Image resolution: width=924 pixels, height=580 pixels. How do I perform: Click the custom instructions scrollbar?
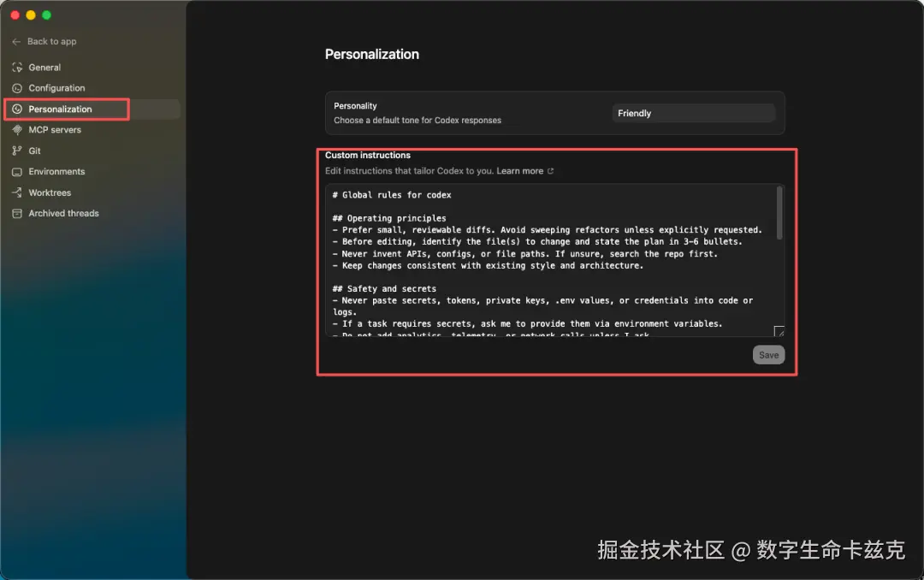click(x=779, y=214)
